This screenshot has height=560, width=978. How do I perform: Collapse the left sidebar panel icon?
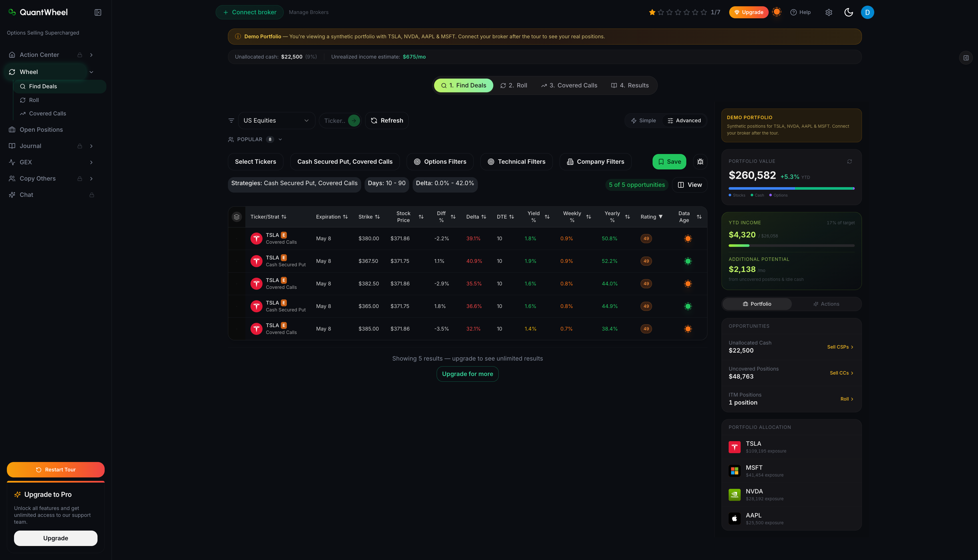(98, 12)
